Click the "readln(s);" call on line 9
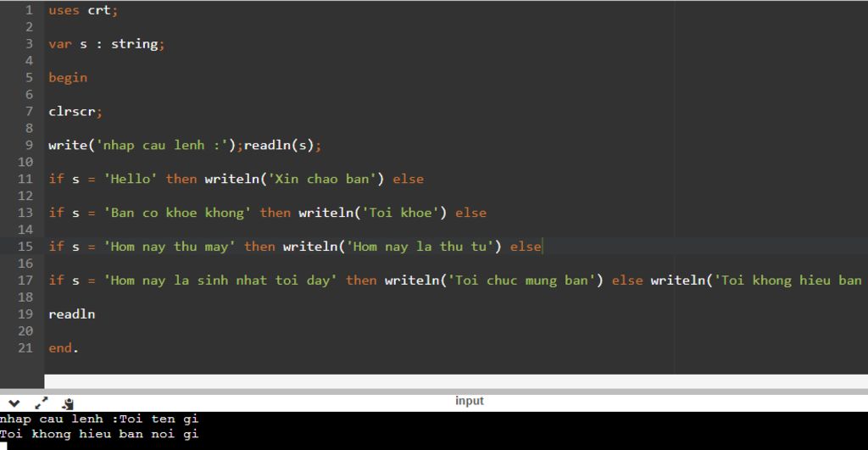868x450 pixels. pyautogui.click(x=282, y=145)
